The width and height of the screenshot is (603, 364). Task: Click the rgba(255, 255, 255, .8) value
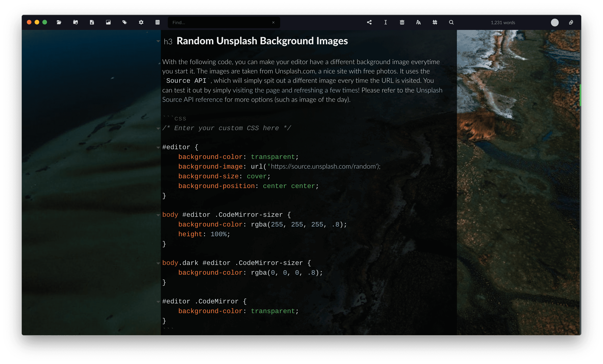(297, 224)
